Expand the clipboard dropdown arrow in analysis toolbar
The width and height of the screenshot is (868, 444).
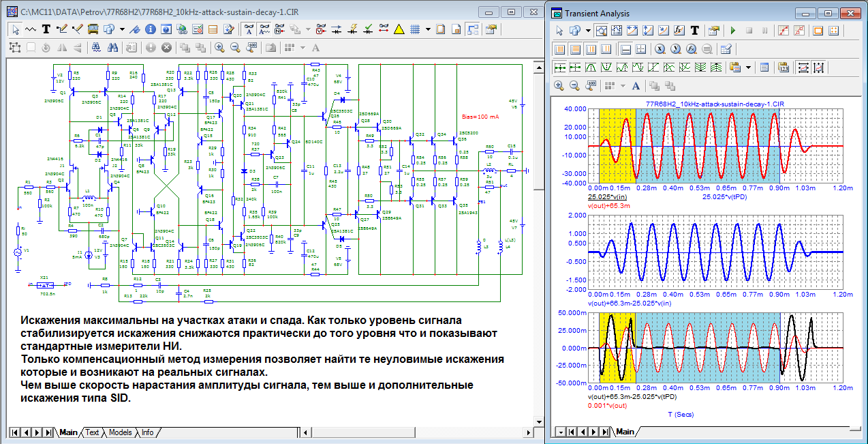pyautogui.click(x=748, y=68)
